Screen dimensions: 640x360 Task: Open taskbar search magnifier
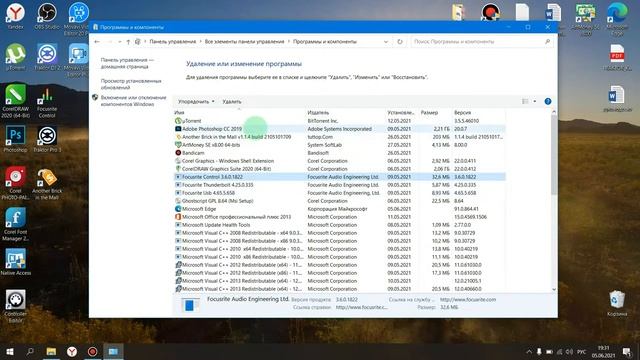pos(30,351)
